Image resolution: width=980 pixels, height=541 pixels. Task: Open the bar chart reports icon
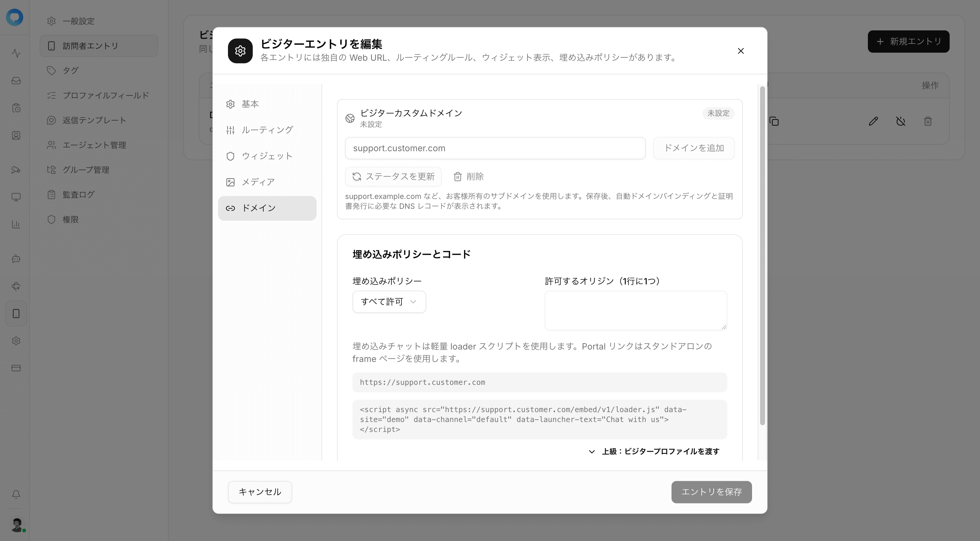pos(16,224)
